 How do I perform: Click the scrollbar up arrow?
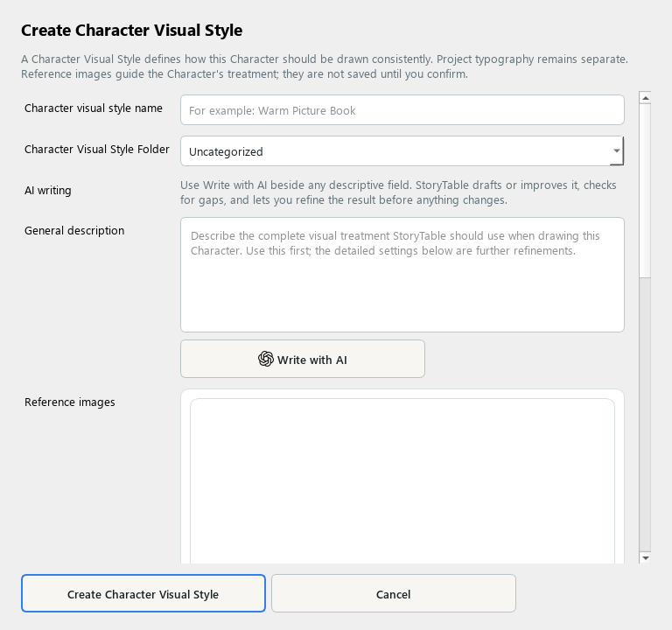pos(645,98)
